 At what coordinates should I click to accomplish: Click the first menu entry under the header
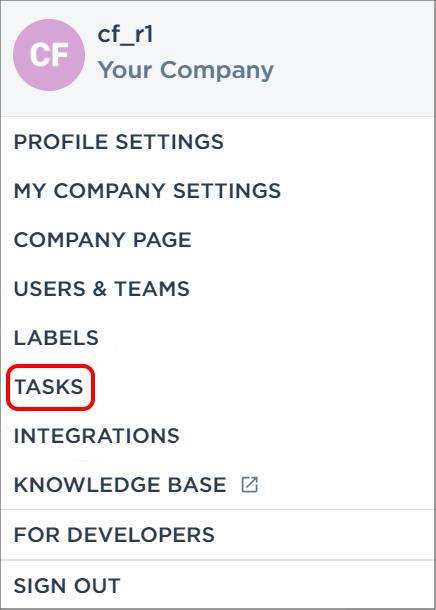[x=119, y=142]
